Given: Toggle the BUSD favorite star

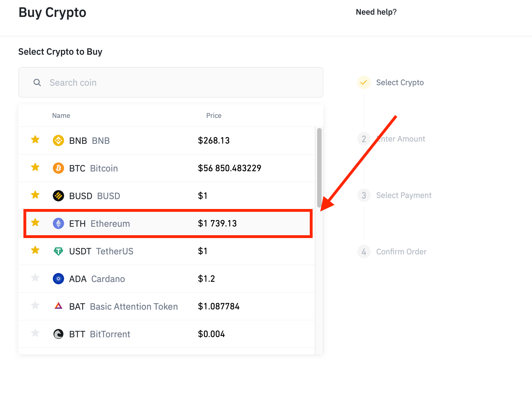Looking at the screenshot, I should [x=35, y=195].
